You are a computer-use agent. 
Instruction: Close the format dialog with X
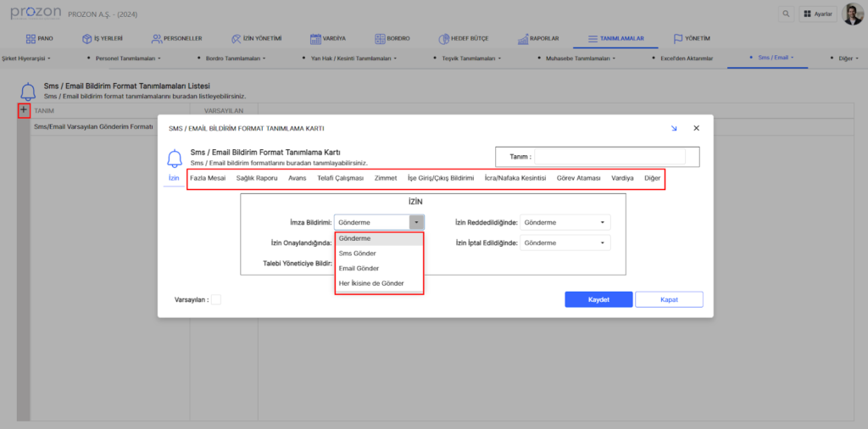696,128
